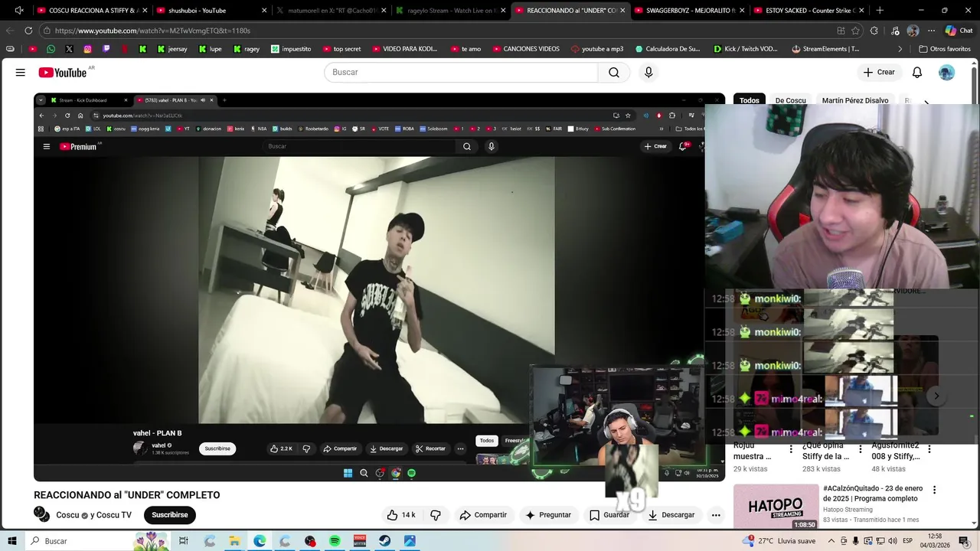Screen dimensions: 980x551
Task: Open Spotify from the Windows taskbar
Action: pos(335,541)
